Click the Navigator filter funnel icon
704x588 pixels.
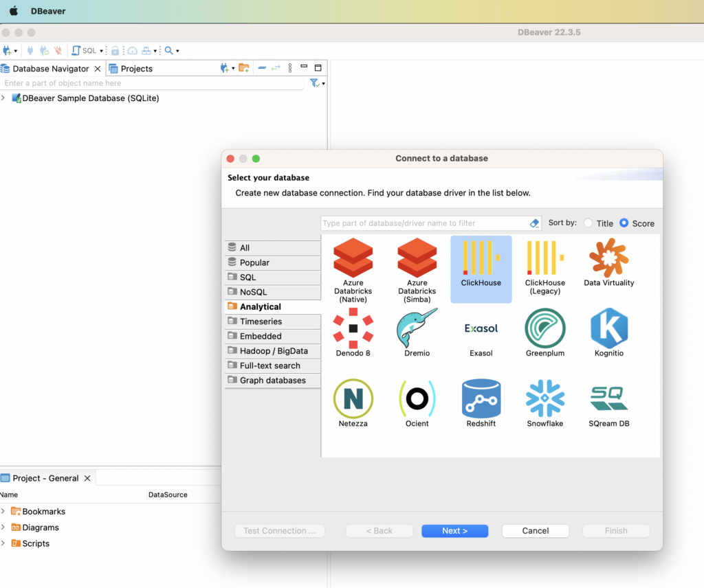(x=314, y=83)
